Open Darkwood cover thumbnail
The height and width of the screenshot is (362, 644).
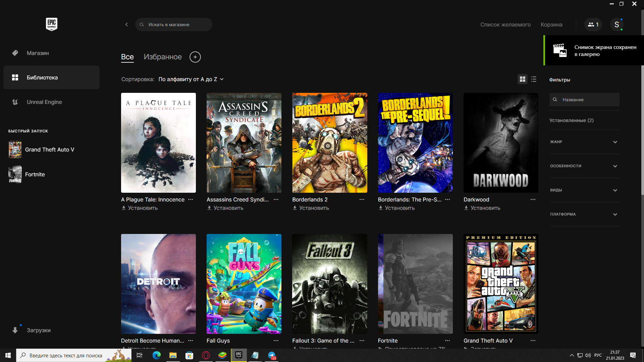[501, 143]
